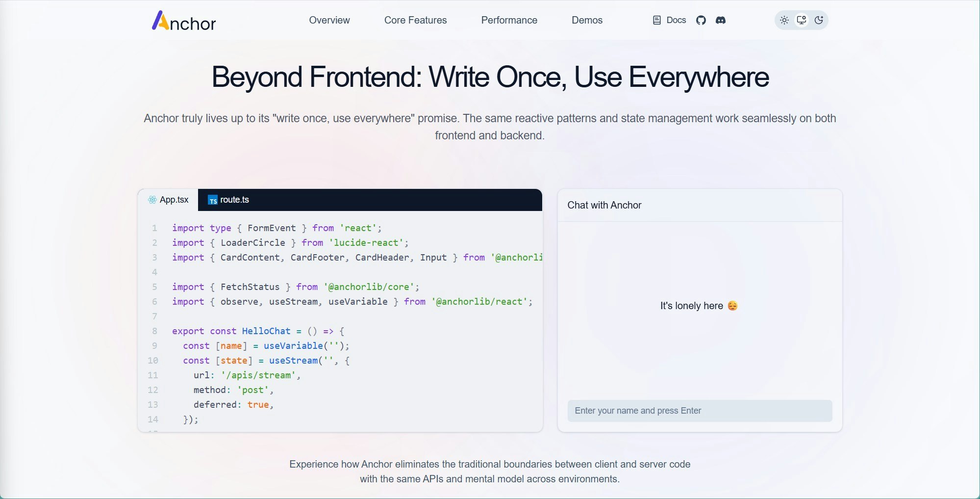The height and width of the screenshot is (499, 980).
Task: Click the 'Beyond Frontend' page heading
Action: [x=490, y=77]
